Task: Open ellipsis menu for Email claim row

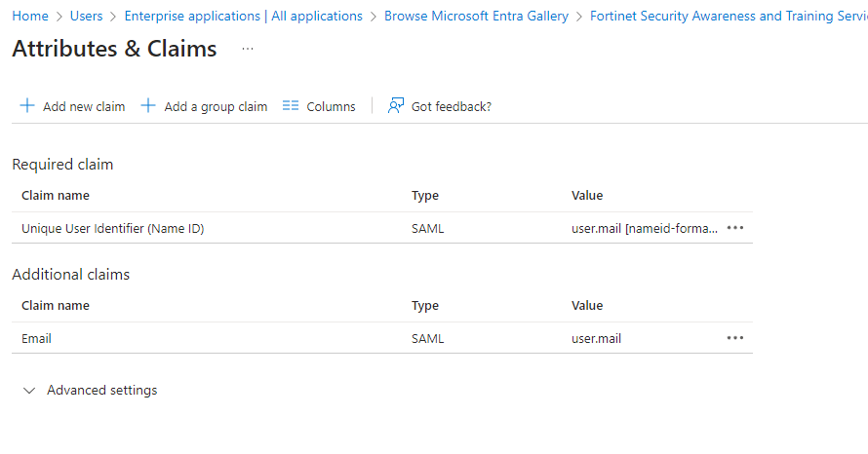Action: click(735, 338)
